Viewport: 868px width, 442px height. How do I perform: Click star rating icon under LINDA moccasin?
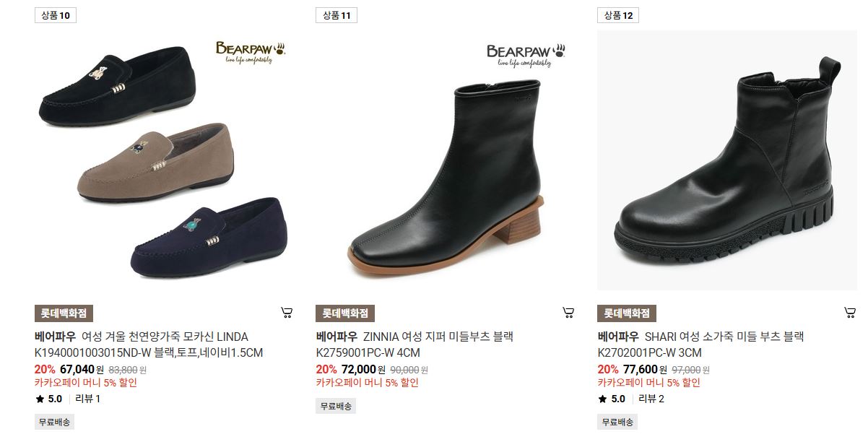point(40,399)
